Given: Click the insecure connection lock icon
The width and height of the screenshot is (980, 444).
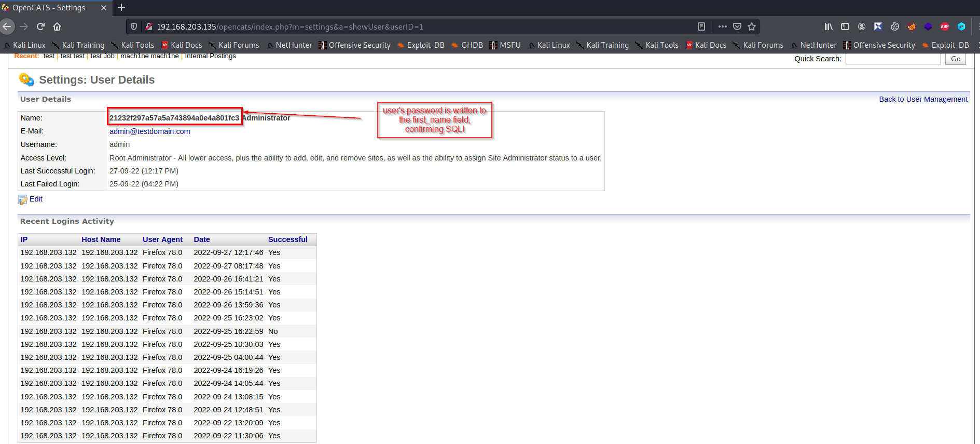Looking at the screenshot, I should [x=148, y=26].
